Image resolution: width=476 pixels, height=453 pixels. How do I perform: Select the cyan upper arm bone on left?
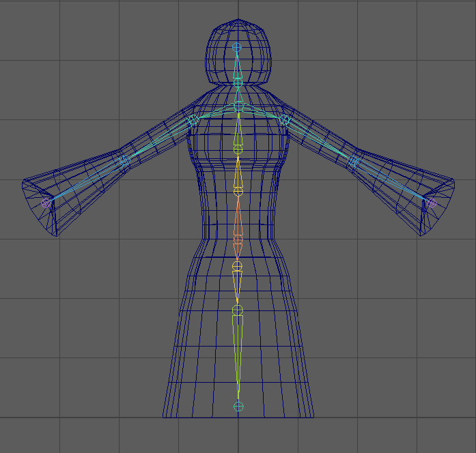coord(158,141)
